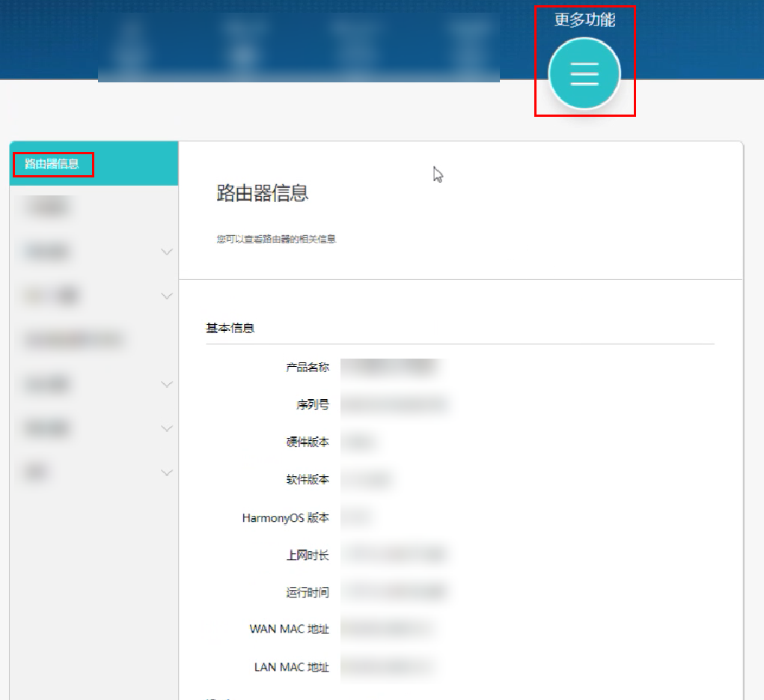Screen dimensions: 764x700
Task: Click the 基本信息 section title
Action: [230, 328]
